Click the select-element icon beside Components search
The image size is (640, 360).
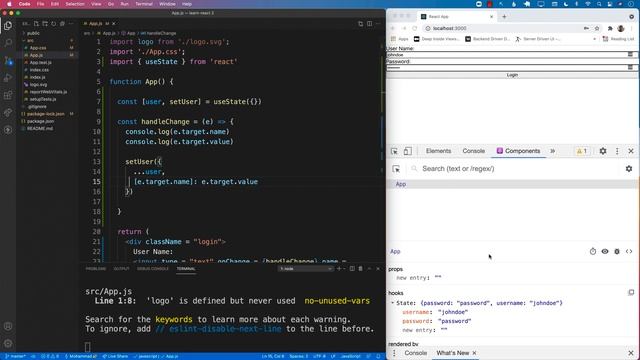click(x=396, y=169)
